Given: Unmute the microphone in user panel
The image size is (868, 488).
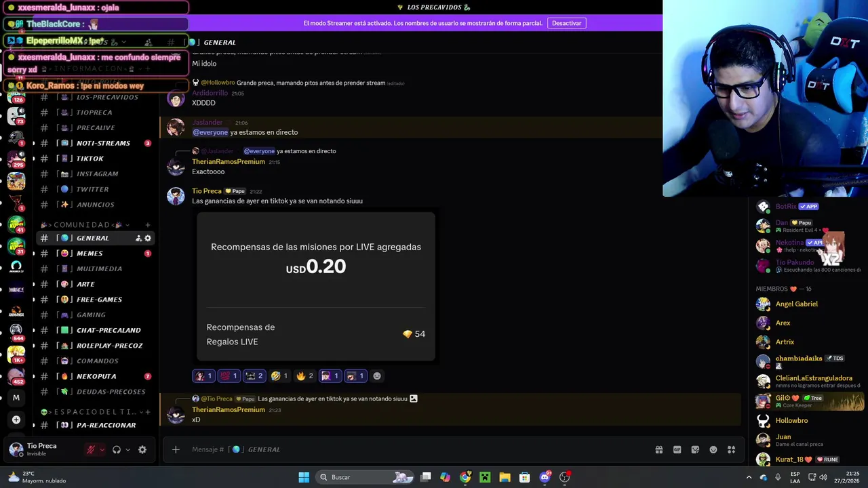Looking at the screenshot, I should pos(91,449).
